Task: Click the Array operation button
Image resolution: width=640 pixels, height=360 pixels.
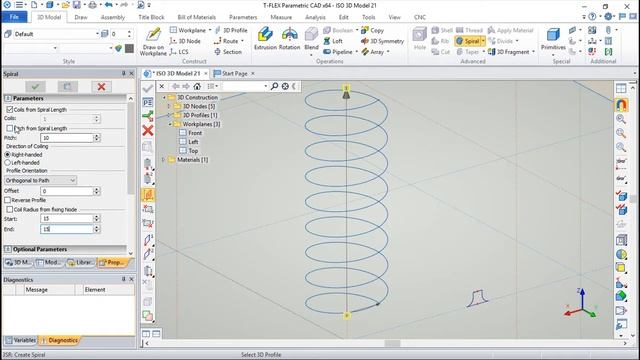Action: point(373,52)
